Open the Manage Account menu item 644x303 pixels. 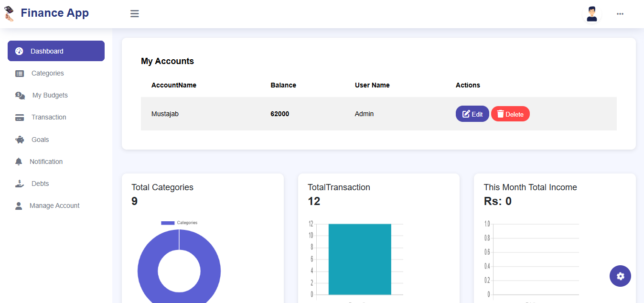54,206
